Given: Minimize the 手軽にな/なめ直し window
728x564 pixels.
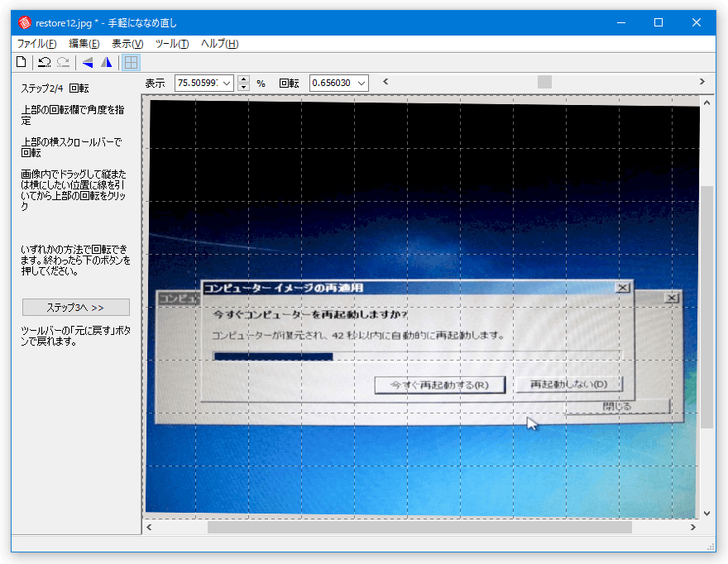Looking at the screenshot, I should [x=621, y=22].
